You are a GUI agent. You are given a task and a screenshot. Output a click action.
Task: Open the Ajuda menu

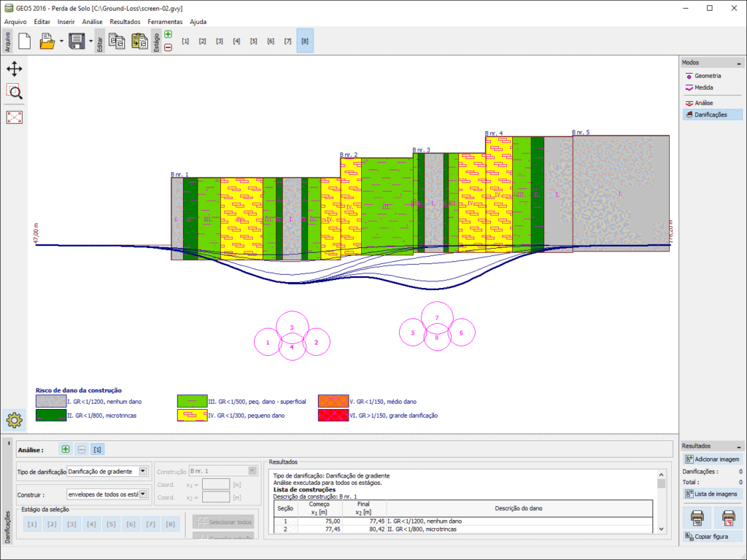[198, 21]
